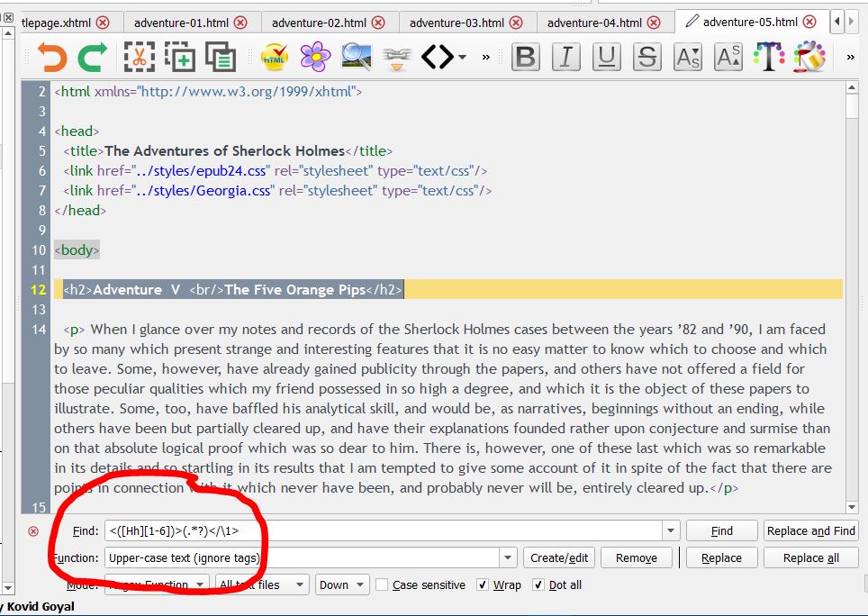
Task: Click the Replace all button
Action: (811, 557)
